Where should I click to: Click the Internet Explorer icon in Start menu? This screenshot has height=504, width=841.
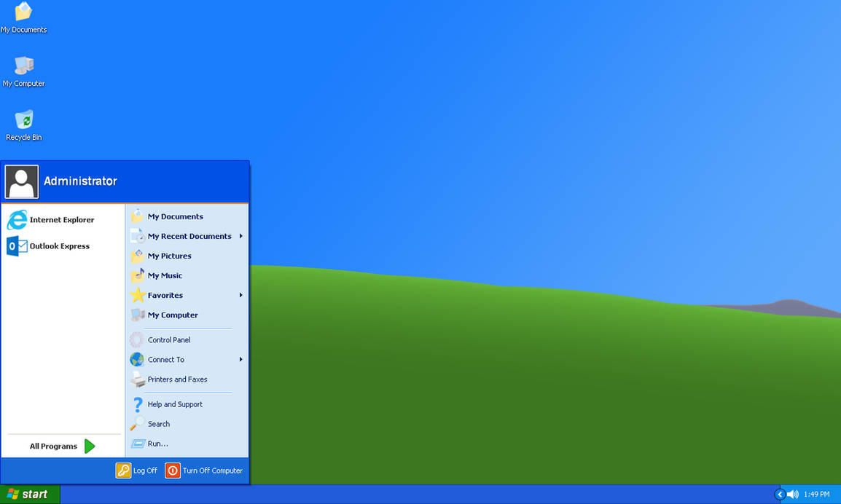pos(17,220)
